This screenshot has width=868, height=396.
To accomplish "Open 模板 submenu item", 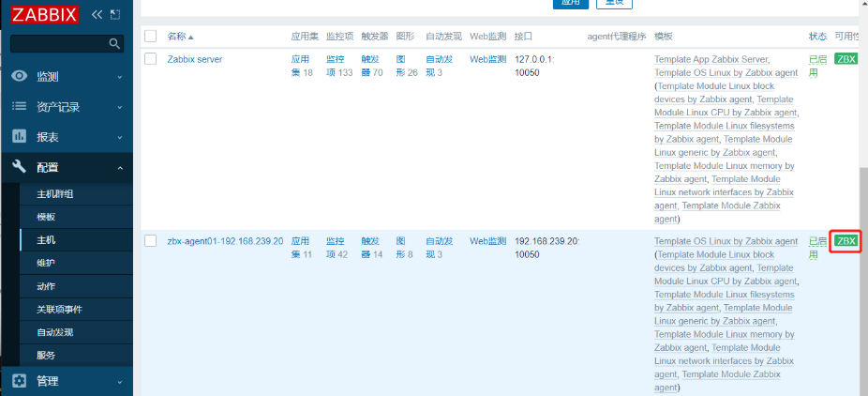I will point(46,217).
